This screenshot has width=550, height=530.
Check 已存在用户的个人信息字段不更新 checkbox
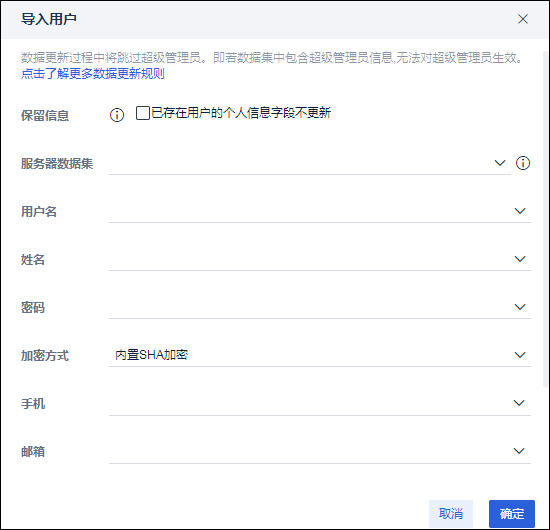click(143, 113)
